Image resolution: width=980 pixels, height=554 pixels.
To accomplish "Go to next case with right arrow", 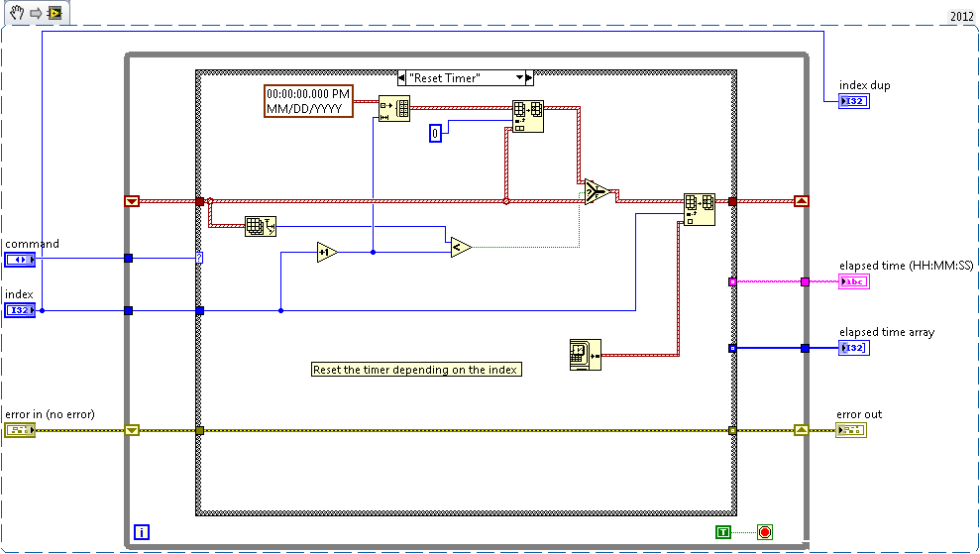I will click(x=529, y=77).
